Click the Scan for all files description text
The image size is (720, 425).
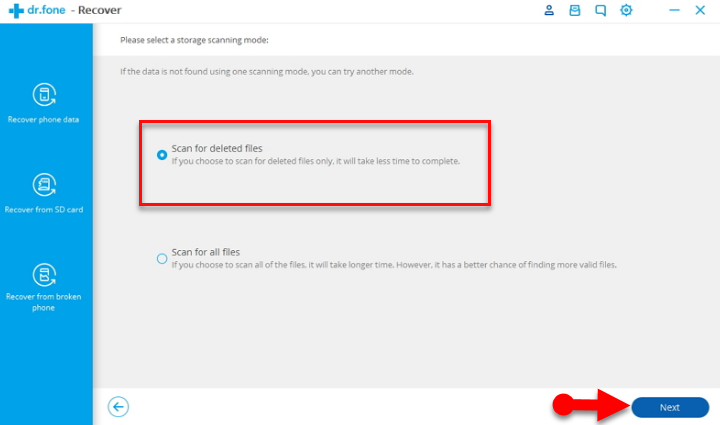394,265
